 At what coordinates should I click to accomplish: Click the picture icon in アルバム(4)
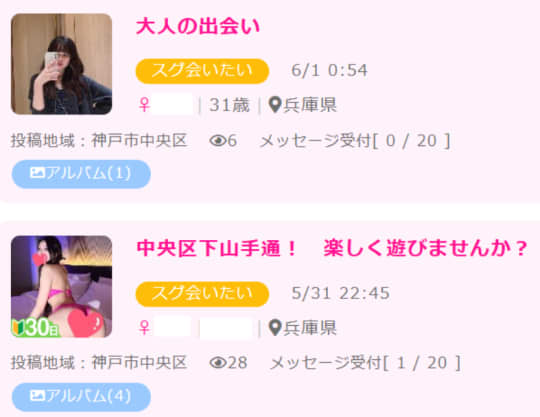coord(37,395)
